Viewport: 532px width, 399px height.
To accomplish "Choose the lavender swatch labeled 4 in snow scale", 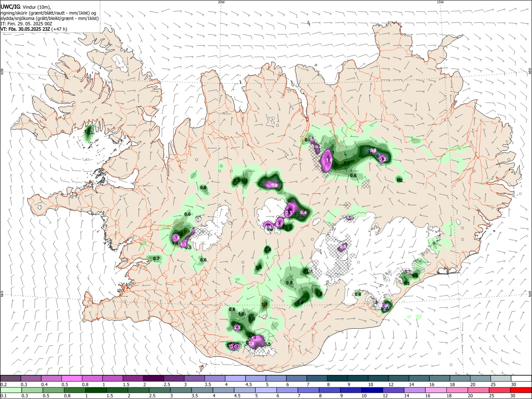I will (235, 379).
